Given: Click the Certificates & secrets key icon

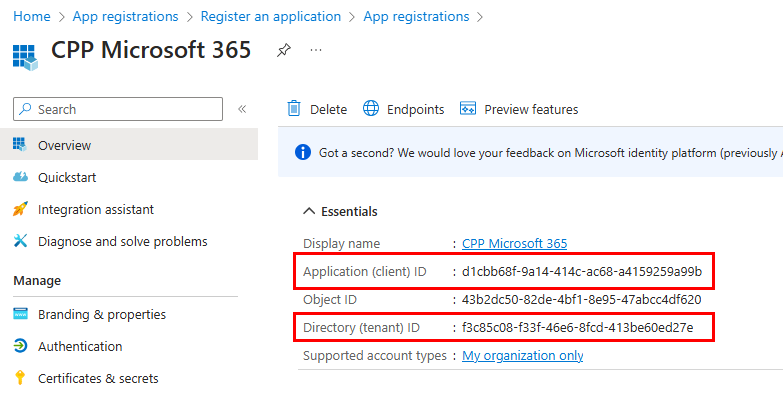Looking at the screenshot, I should tap(20, 378).
